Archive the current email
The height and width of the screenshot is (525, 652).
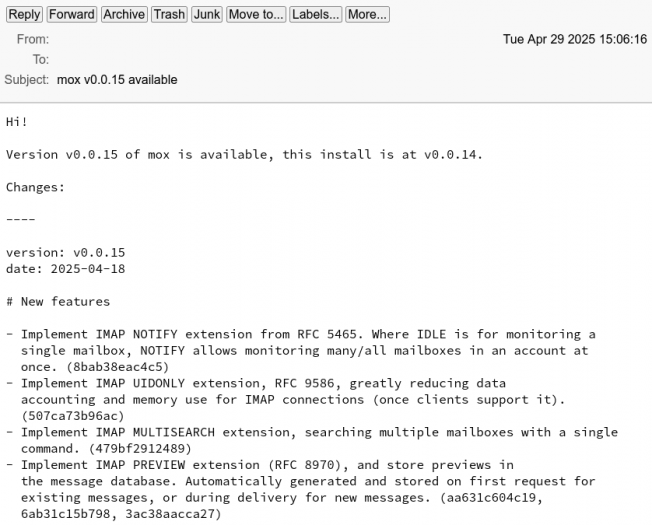tap(124, 15)
